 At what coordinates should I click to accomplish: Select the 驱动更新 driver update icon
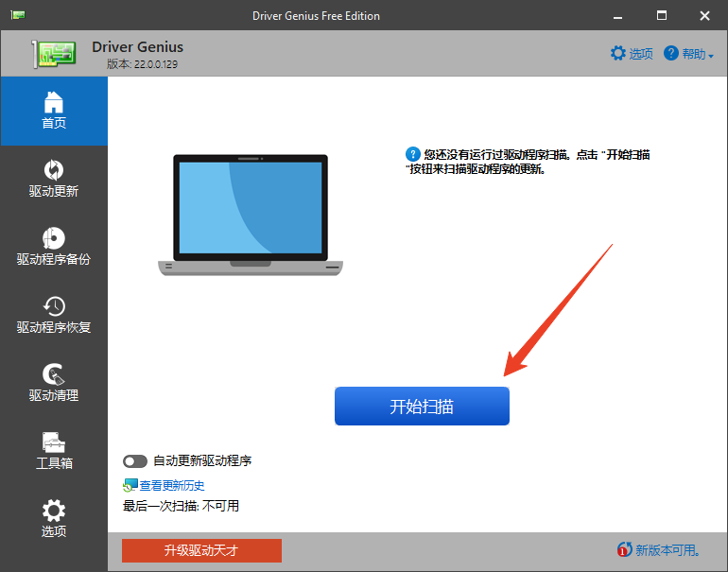tap(54, 170)
